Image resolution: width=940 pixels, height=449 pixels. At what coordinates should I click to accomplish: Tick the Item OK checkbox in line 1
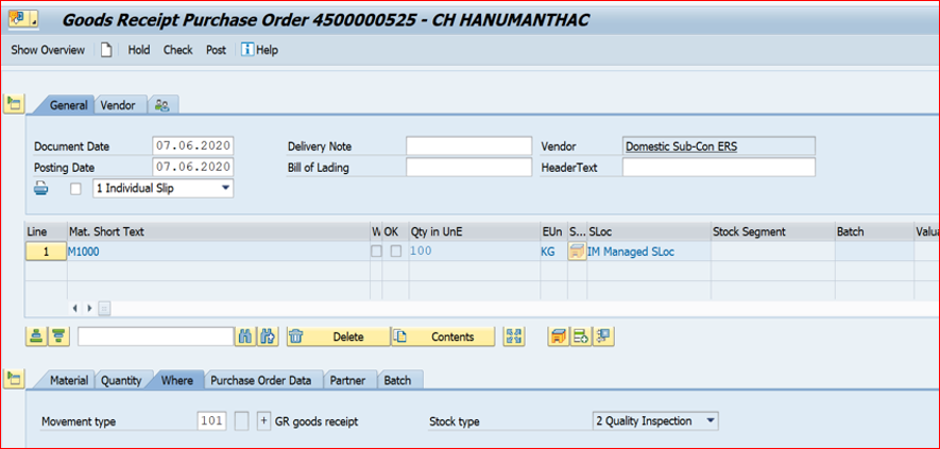(x=396, y=252)
